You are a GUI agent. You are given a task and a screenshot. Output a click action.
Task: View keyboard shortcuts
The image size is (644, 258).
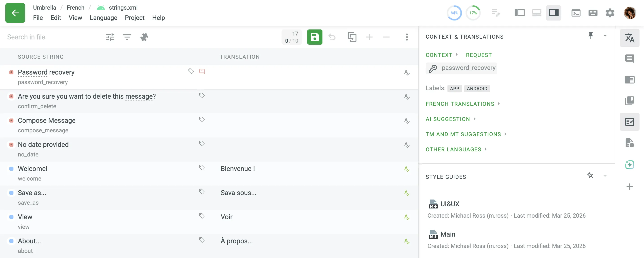click(x=593, y=13)
